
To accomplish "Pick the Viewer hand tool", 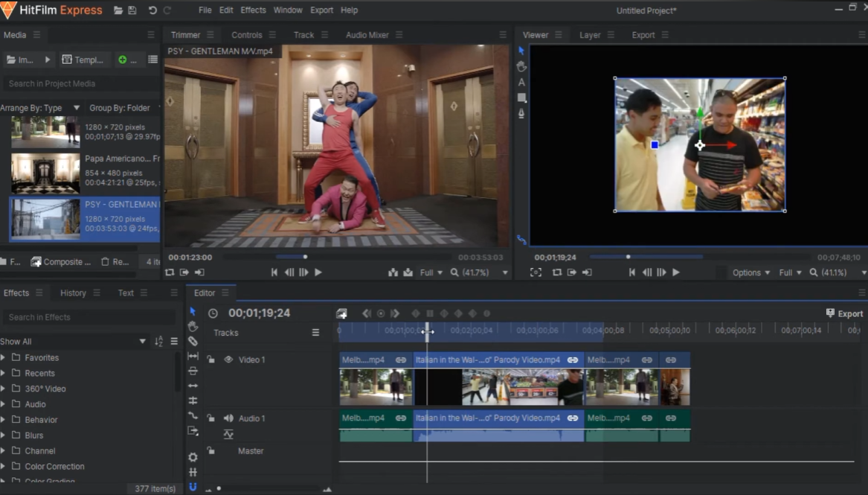I will point(521,66).
